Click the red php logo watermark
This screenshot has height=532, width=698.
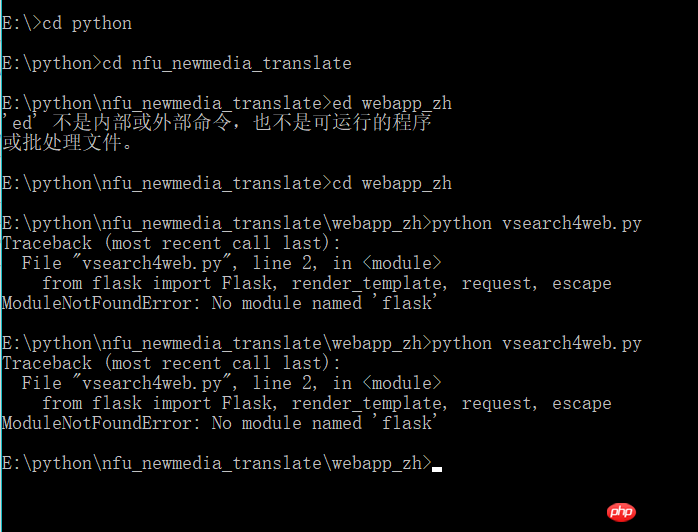tap(621, 512)
